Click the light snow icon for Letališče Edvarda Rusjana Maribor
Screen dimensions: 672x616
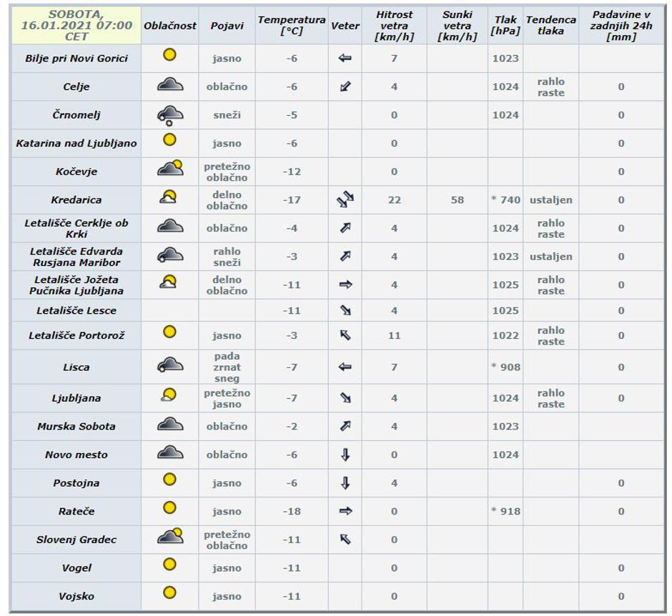pos(169,254)
